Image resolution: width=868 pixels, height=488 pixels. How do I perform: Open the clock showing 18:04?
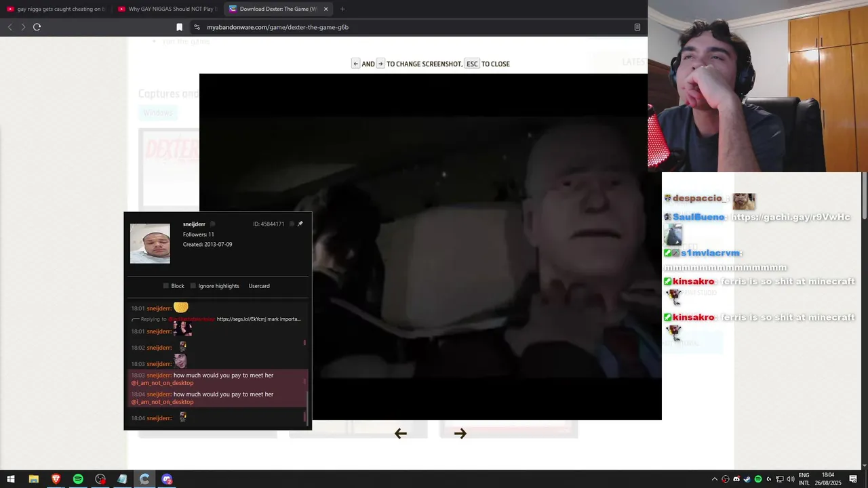pos(828,479)
